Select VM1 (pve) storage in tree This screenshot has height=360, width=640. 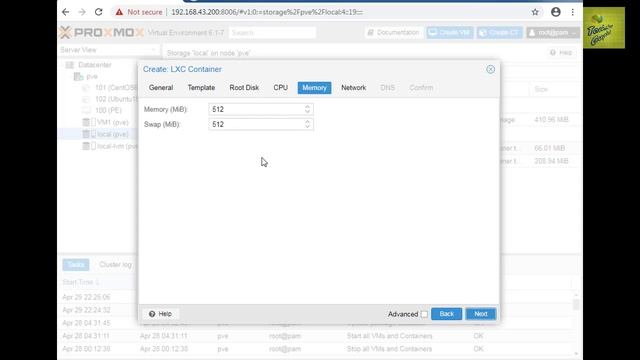pos(113,122)
